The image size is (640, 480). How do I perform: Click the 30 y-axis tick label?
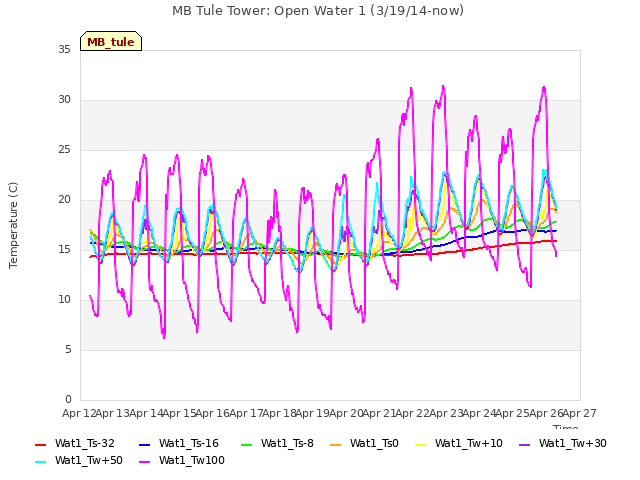64,100
